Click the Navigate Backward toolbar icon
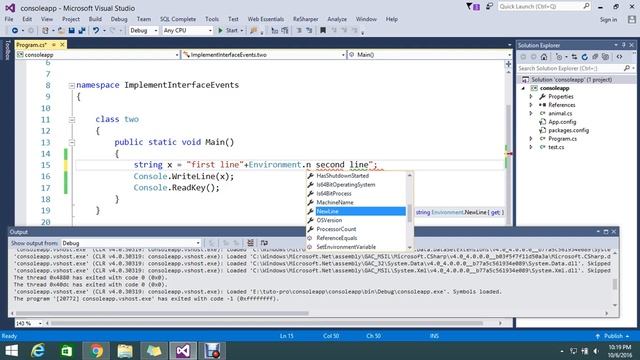The width and height of the screenshot is (640, 360). [15, 31]
